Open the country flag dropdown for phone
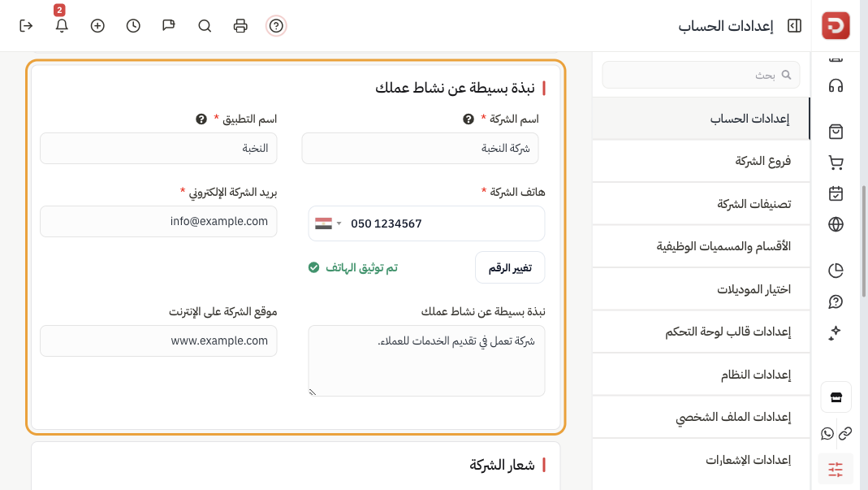Image resolution: width=868 pixels, height=490 pixels. click(328, 223)
